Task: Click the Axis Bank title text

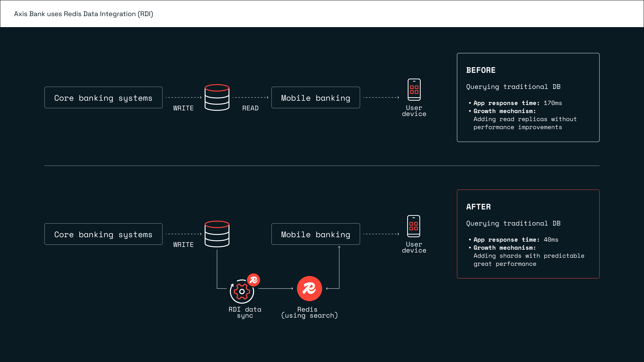Action: [84, 14]
